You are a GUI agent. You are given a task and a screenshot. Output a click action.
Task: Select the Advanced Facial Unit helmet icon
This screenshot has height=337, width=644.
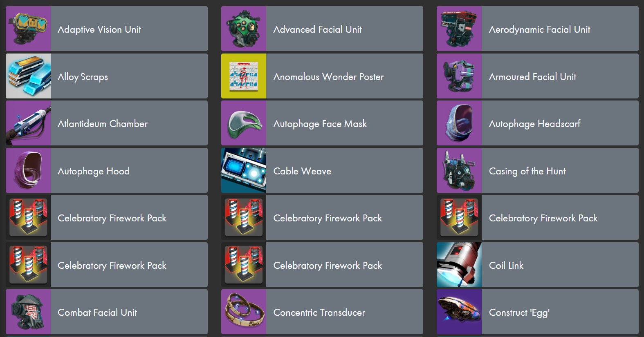[244, 29]
